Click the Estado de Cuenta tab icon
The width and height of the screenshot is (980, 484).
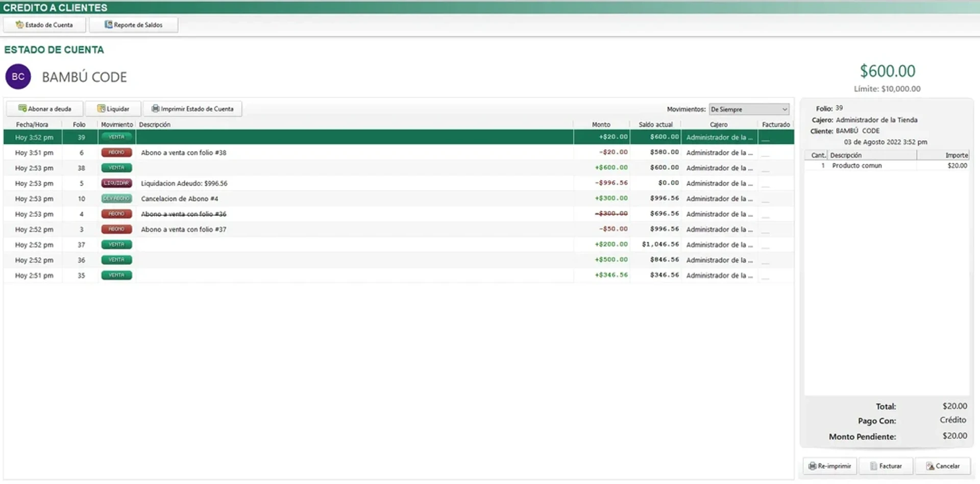(x=19, y=24)
